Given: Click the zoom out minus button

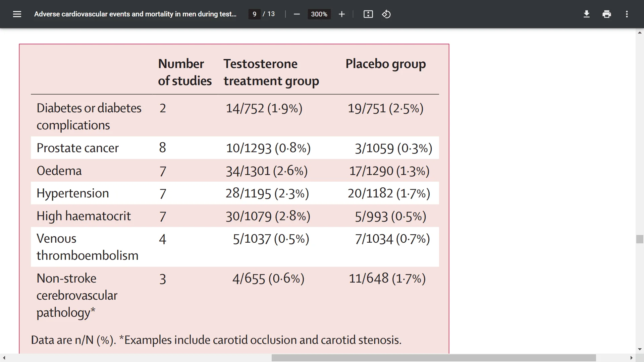Looking at the screenshot, I should pyautogui.click(x=297, y=14).
